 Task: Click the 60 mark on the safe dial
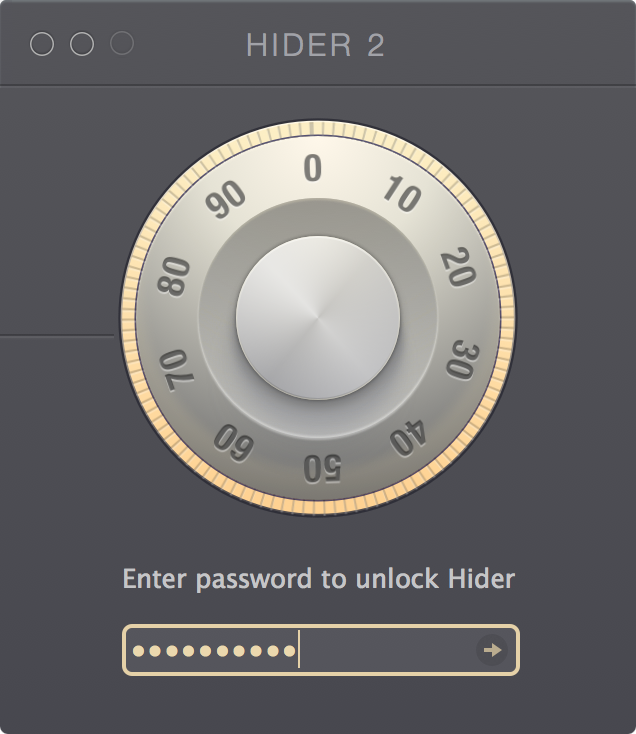point(234,443)
